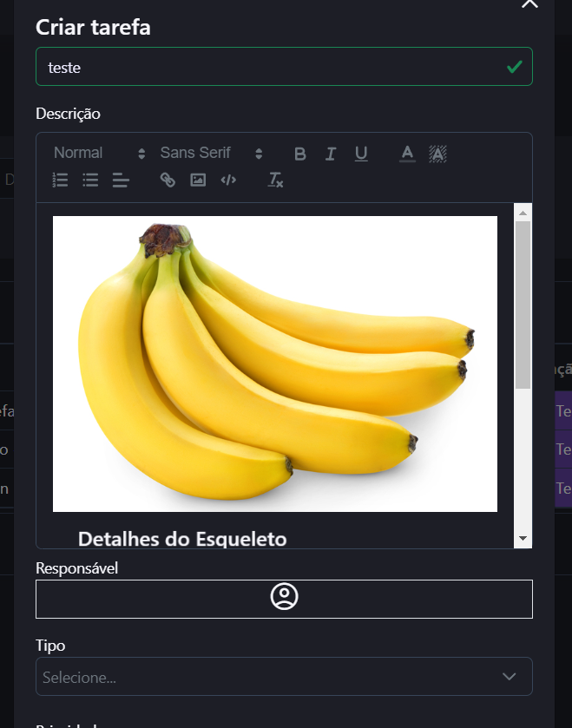The height and width of the screenshot is (728, 572).
Task: Open the text background color picker
Action: pyautogui.click(x=437, y=154)
